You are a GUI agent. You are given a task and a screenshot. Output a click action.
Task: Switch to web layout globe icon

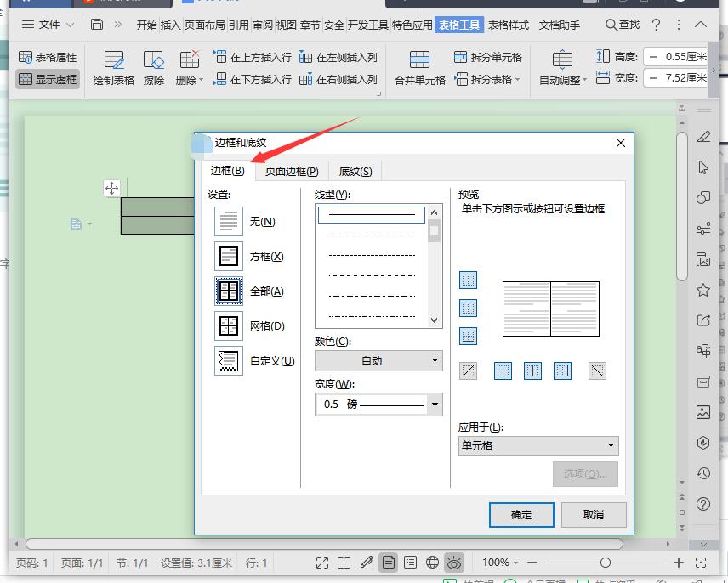coord(432,563)
